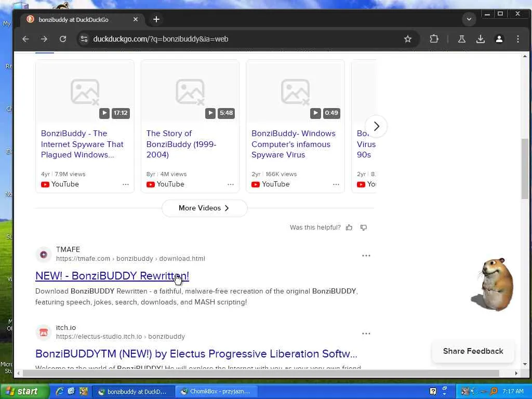The image size is (532, 399).
Task: Open Chrome's three-dot menu
Action: 518,39
